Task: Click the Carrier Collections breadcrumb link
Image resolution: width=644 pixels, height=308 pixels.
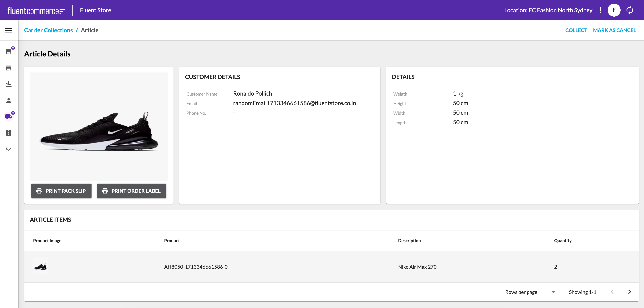Action: pos(48,30)
